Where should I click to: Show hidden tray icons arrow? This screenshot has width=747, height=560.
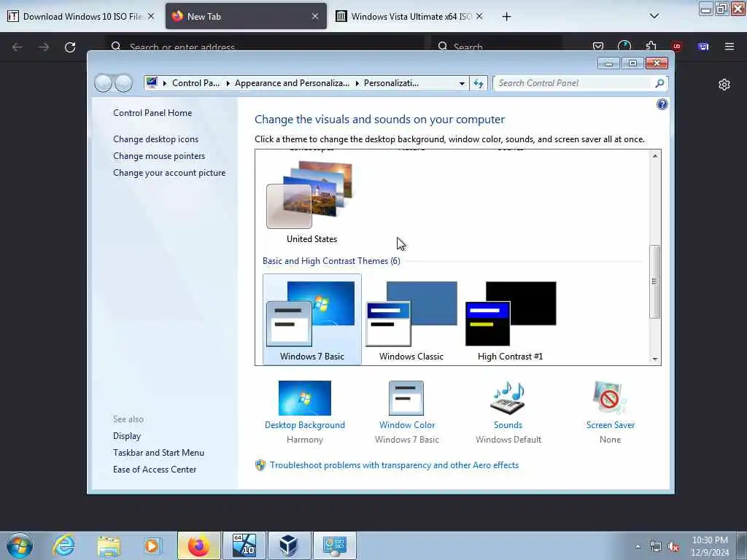pos(638,547)
